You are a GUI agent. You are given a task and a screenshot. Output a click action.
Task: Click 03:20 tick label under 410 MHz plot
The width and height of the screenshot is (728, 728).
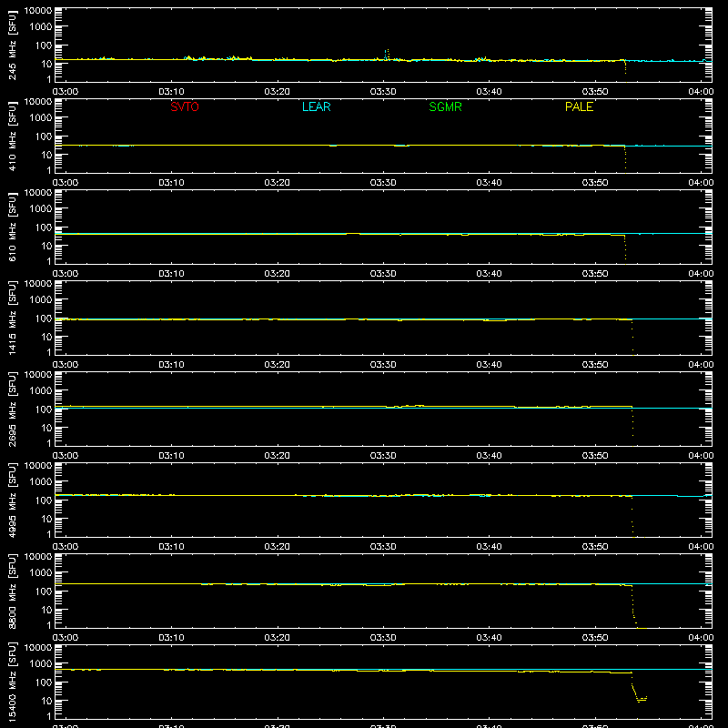point(278,183)
